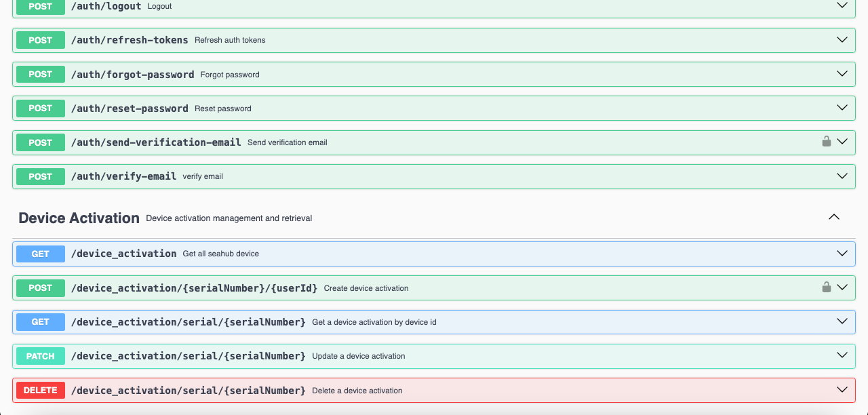
Task: Open POST /device_activation/{serialNumber}/{userId} path
Action: (x=194, y=288)
